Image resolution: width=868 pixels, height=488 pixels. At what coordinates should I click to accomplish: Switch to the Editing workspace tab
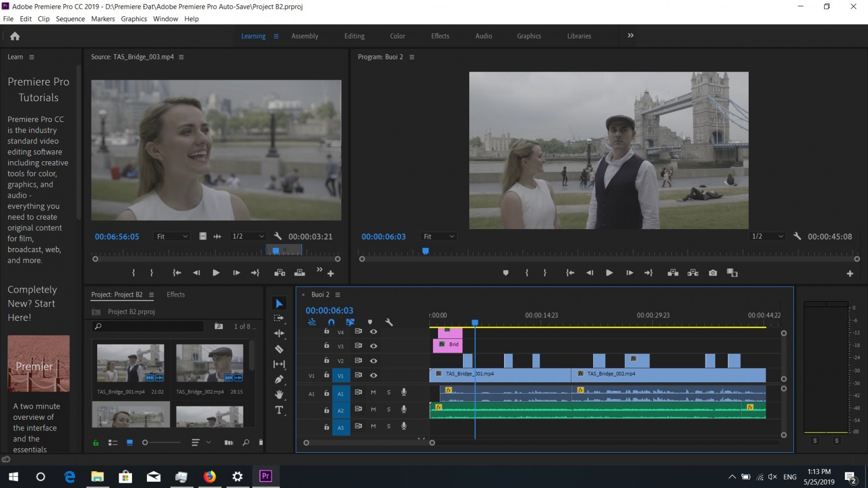(x=354, y=36)
